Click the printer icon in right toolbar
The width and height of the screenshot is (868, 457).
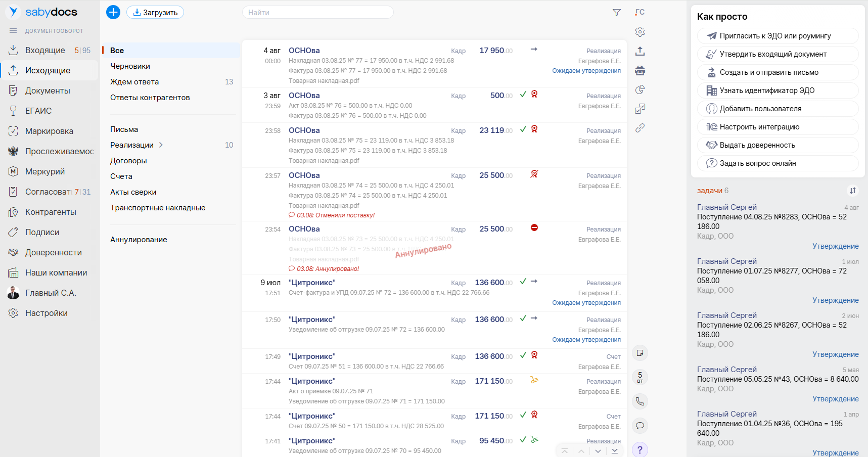point(640,70)
